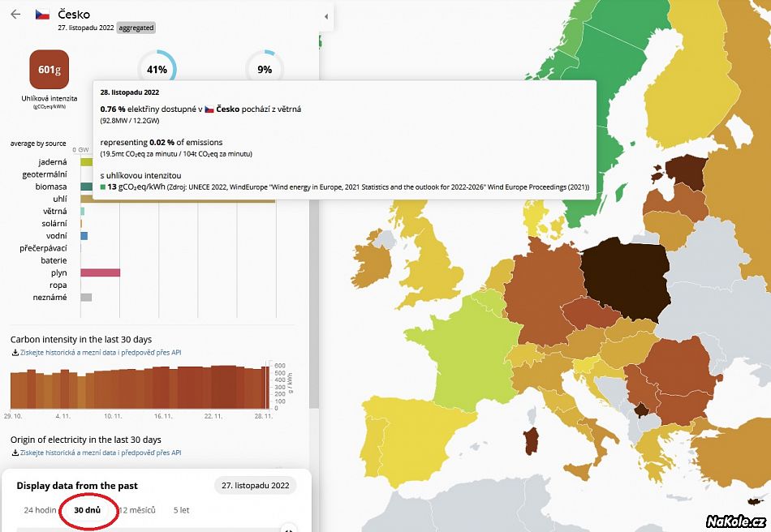The image size is (771, 532).
Task: Switch to the 5 let range
Action: click(181, 511)
